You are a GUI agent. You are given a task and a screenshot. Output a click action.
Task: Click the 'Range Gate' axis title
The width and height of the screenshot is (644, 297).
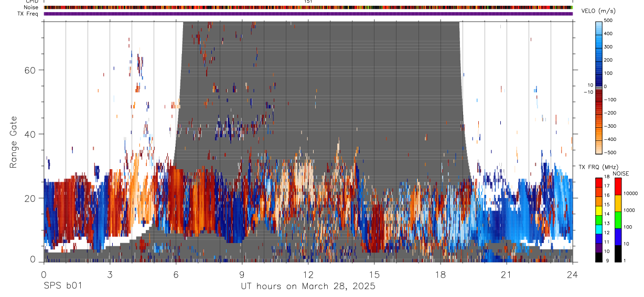tap(14, 142)
